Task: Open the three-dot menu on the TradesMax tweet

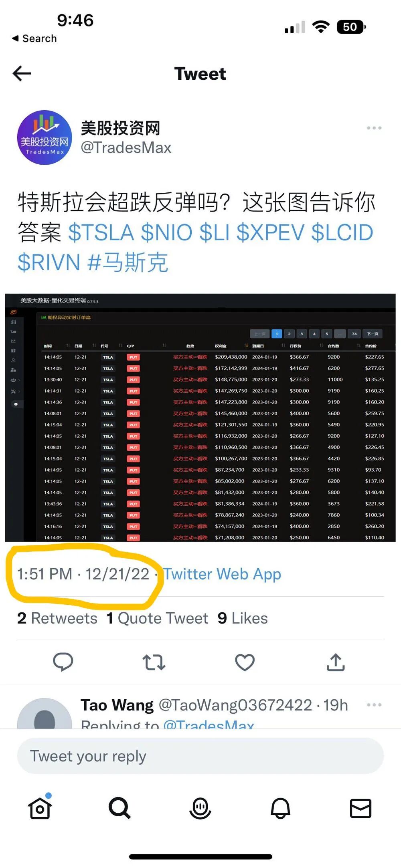Action: click(374, 128)
